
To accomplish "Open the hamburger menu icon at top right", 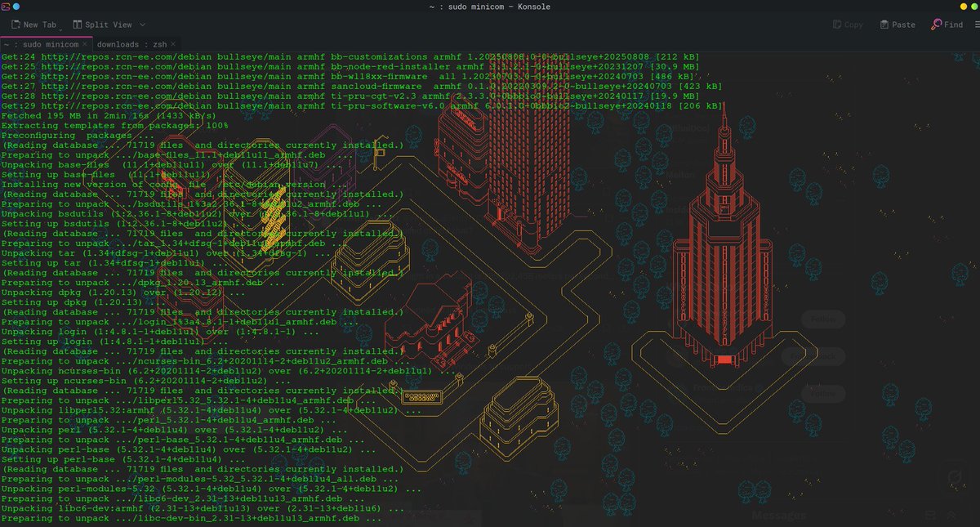I will tap(976, 25).
